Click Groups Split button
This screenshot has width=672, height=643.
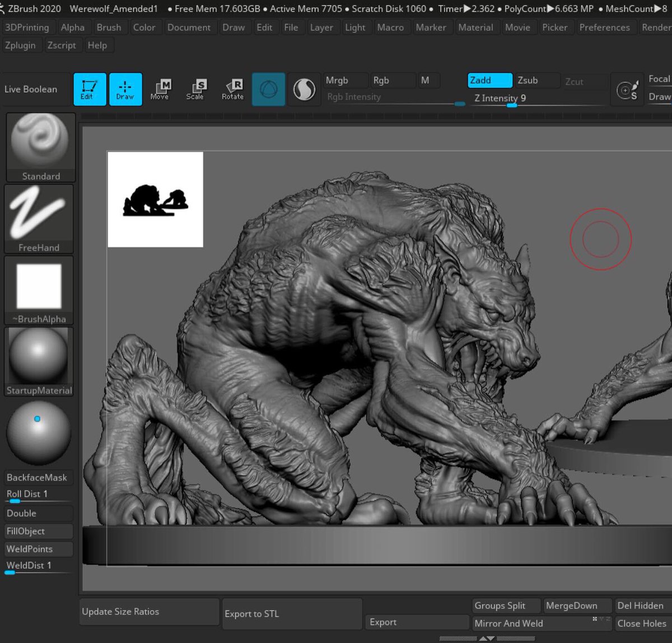point(507,606)
